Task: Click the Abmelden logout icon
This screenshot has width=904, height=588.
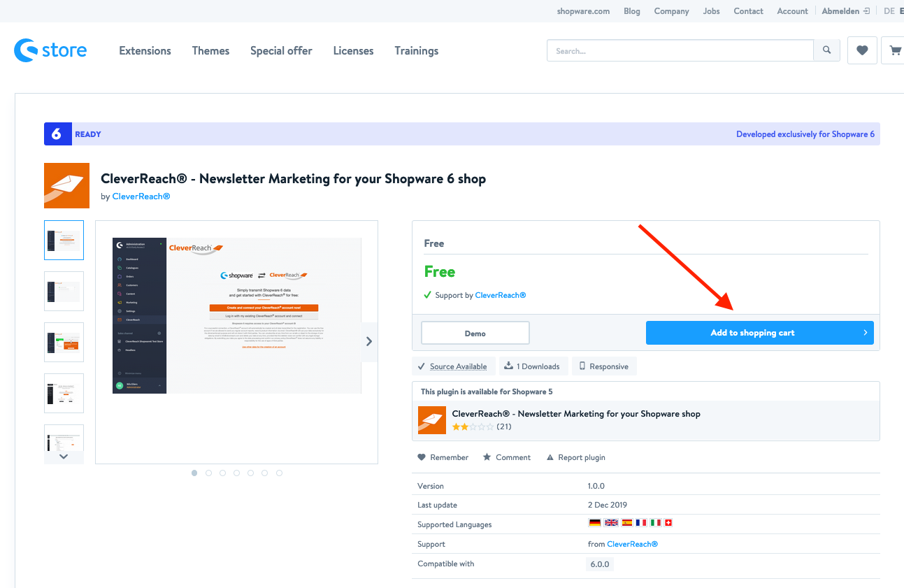Action: pos(867,11)
